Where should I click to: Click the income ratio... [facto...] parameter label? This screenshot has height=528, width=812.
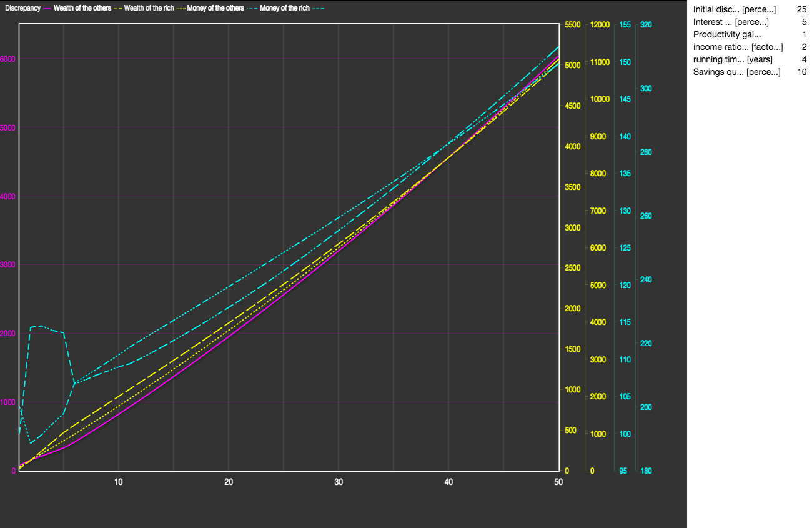click(738, 47)
